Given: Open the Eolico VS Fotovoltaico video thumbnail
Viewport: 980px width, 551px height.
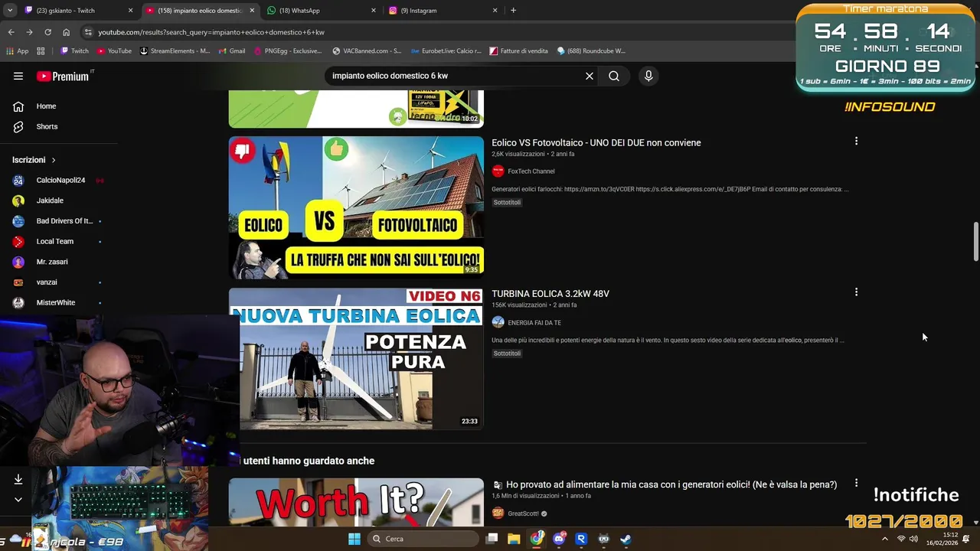Looking at the screenshot, I should (356, 207).
